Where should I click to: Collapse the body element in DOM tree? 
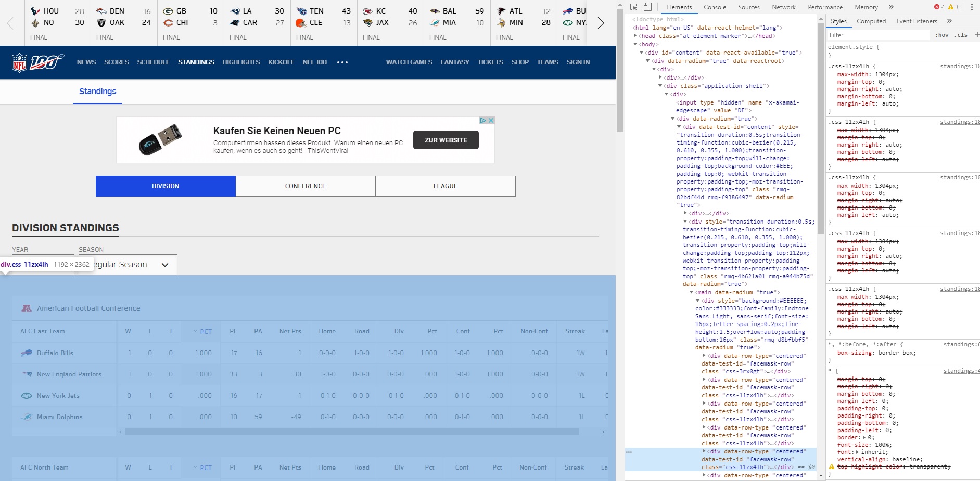coord(635,44)
